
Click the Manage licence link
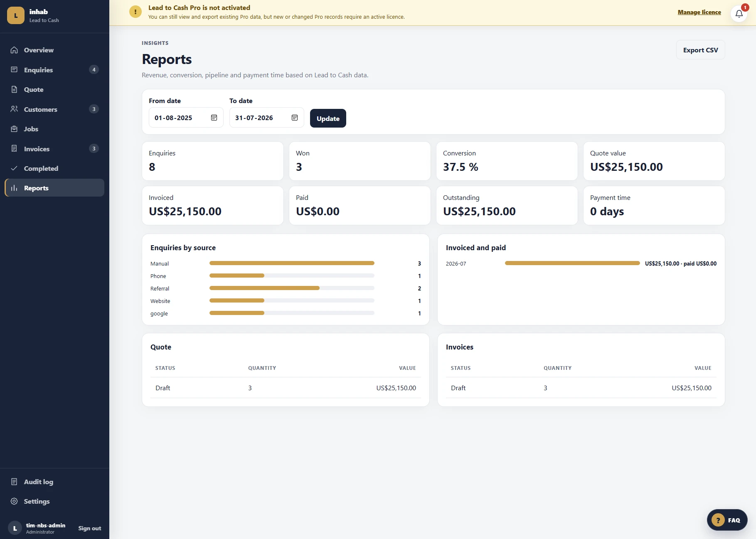coord(699,12)
